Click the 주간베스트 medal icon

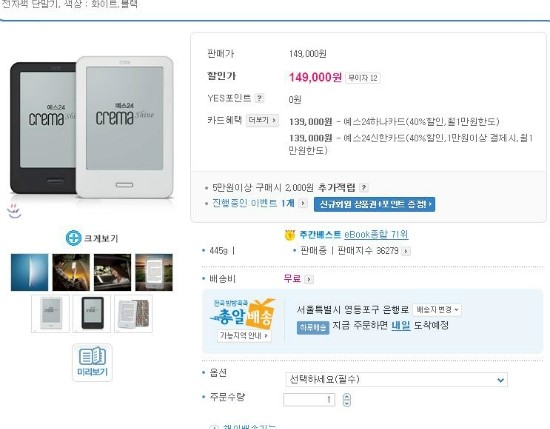(x=290, y=235)
